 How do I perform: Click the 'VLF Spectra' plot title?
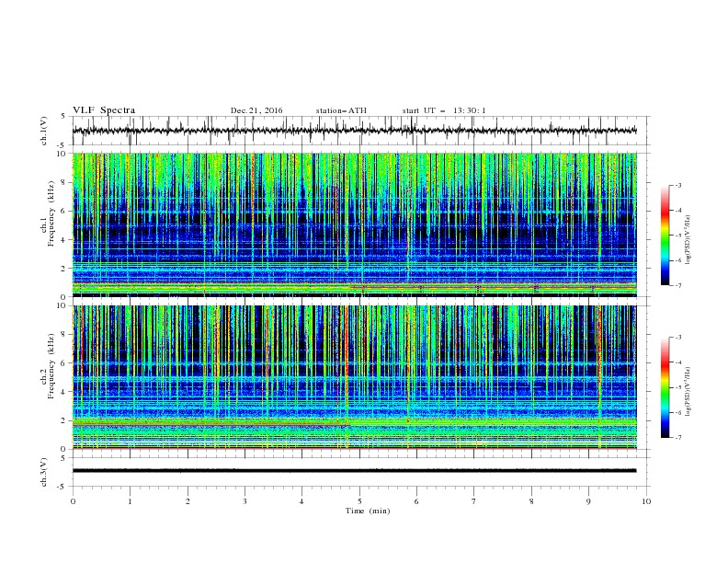pyautogui.click(x=104, y=110)
